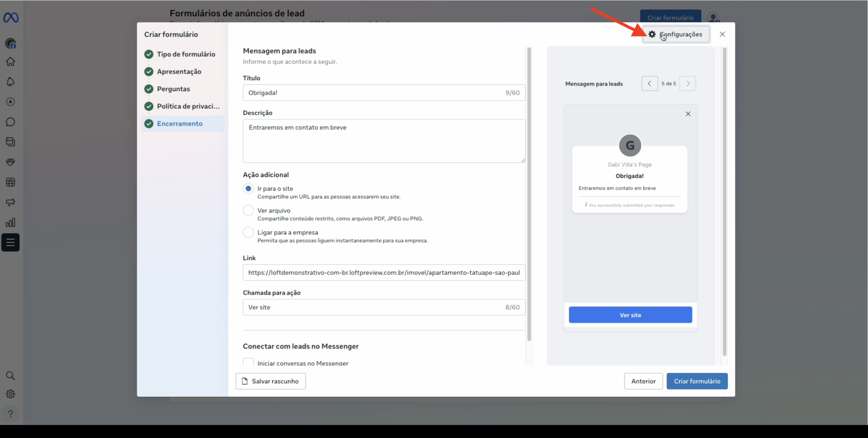
Task: Switch to the Perguntas step
Action: click(x=173, y=89)
